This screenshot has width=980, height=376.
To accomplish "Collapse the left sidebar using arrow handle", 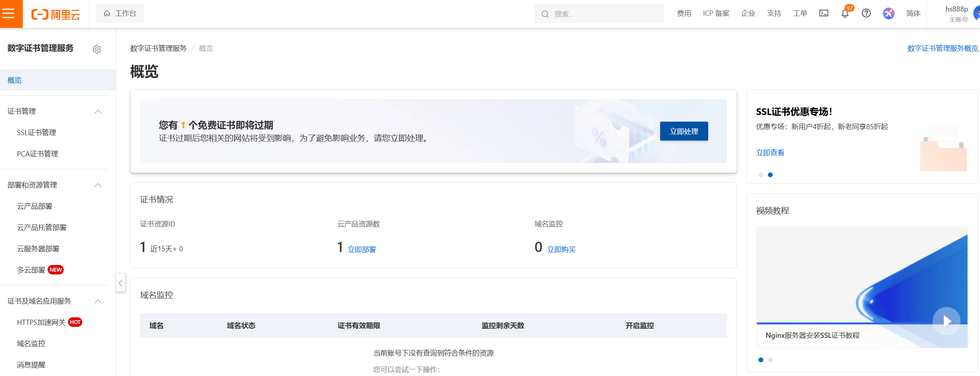I will 121,283.
